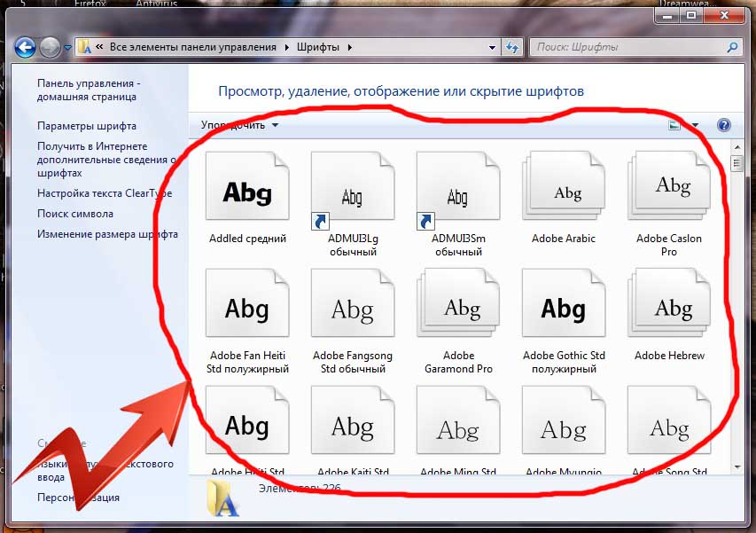The image size is (756, 533).
Task: Select the Adobe Heiti Std font icon
Action: [x=247, y=420]
